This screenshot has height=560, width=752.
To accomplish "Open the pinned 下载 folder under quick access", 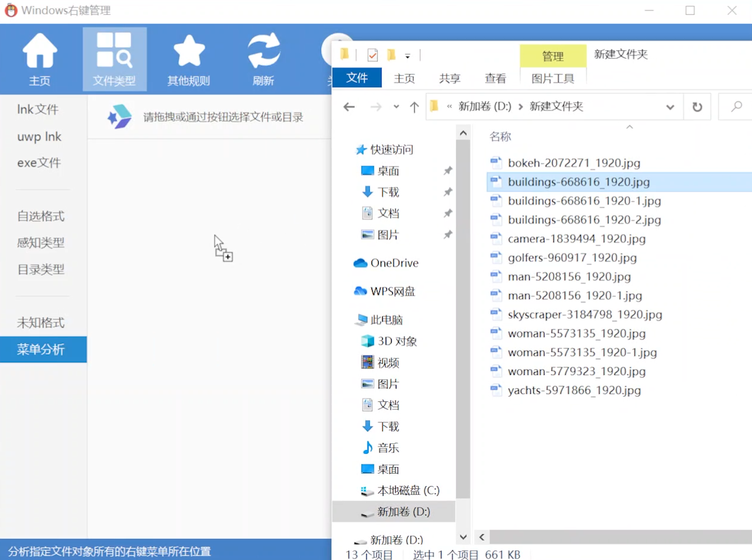I will pos(380,192).
